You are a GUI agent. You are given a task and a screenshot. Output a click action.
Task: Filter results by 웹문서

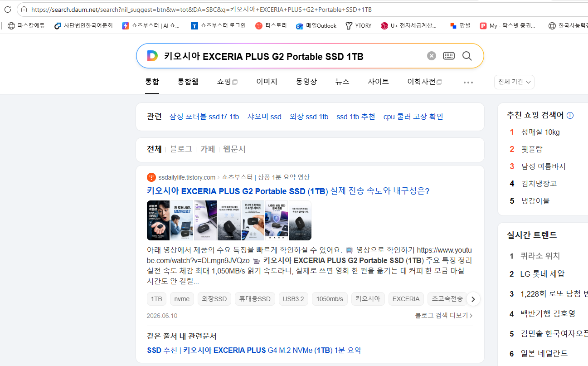click(234, 149)
